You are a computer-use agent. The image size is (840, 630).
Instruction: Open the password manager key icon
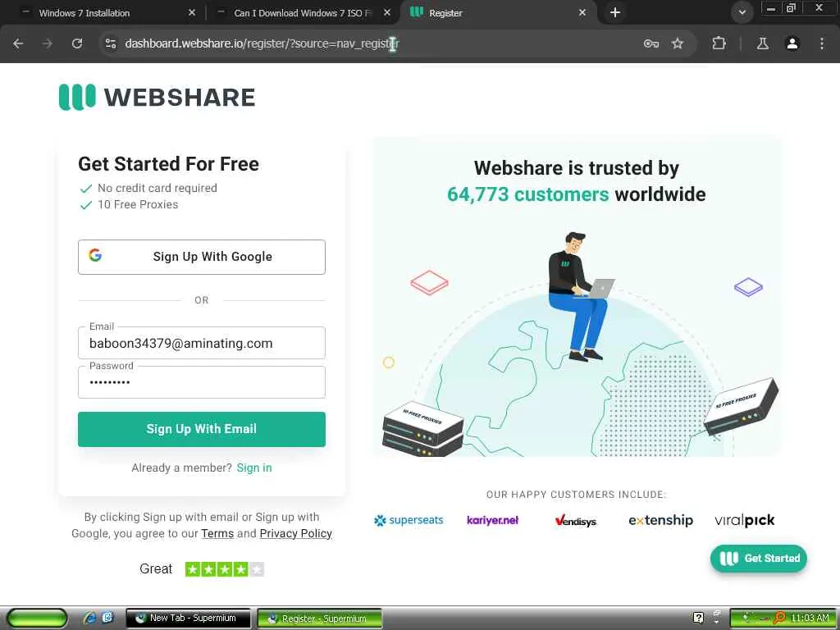point(651,43)
